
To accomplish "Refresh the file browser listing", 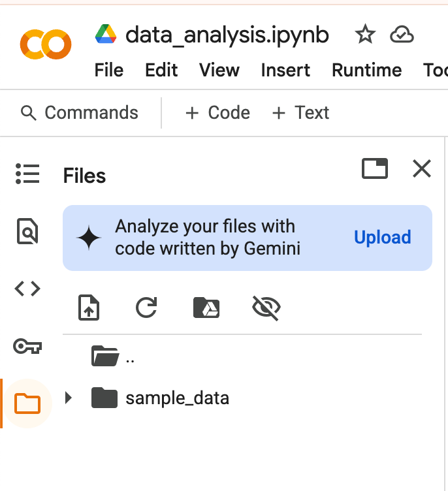I will (146, 307).
